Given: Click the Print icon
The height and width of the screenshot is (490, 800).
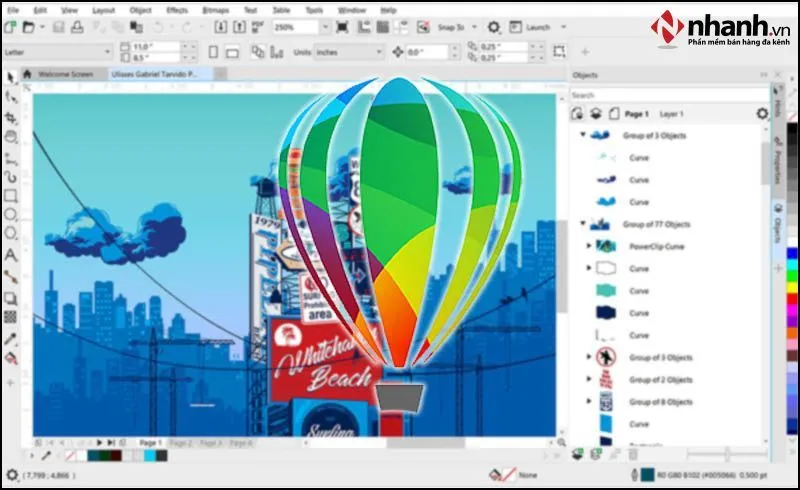Looking at the screenshot, I should click(77, 27).
